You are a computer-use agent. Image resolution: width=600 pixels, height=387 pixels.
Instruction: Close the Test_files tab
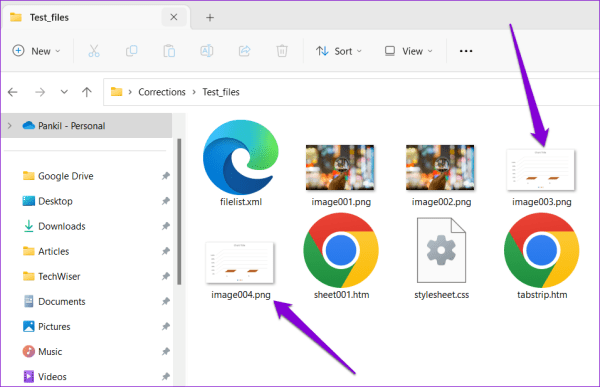point(174,17)
